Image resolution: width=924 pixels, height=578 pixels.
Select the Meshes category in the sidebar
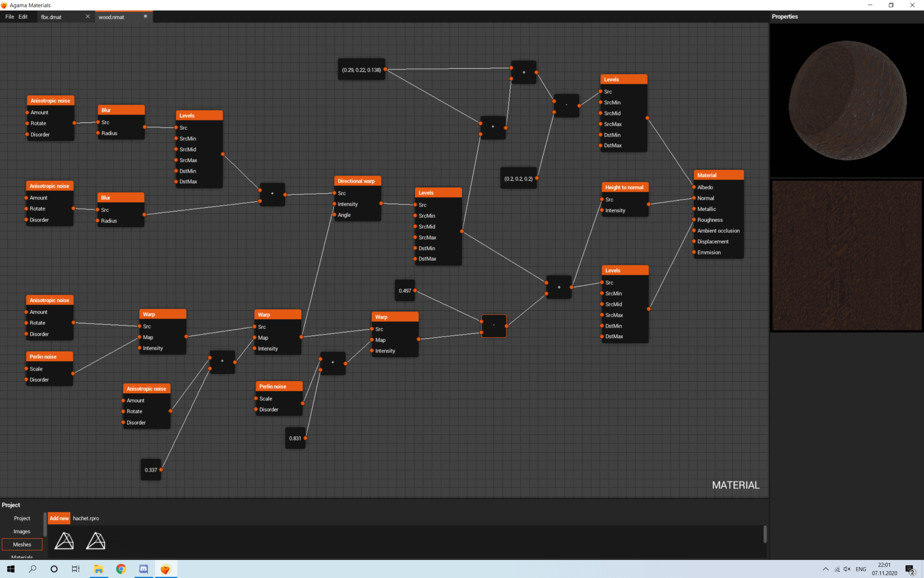pos(22,545)
